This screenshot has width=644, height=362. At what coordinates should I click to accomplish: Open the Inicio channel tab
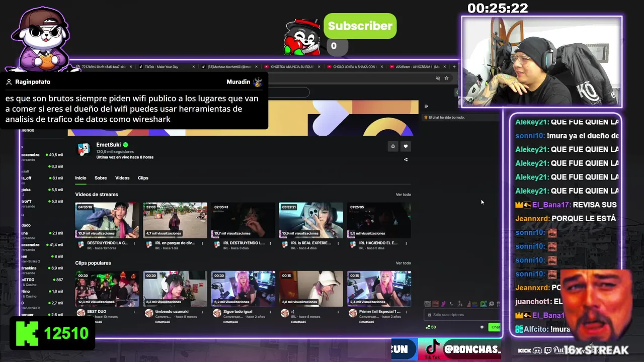[x=80, y=178]
